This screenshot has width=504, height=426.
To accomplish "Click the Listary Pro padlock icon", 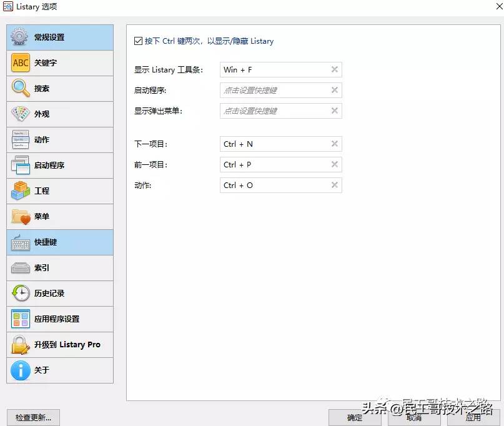I will (21, 345).
